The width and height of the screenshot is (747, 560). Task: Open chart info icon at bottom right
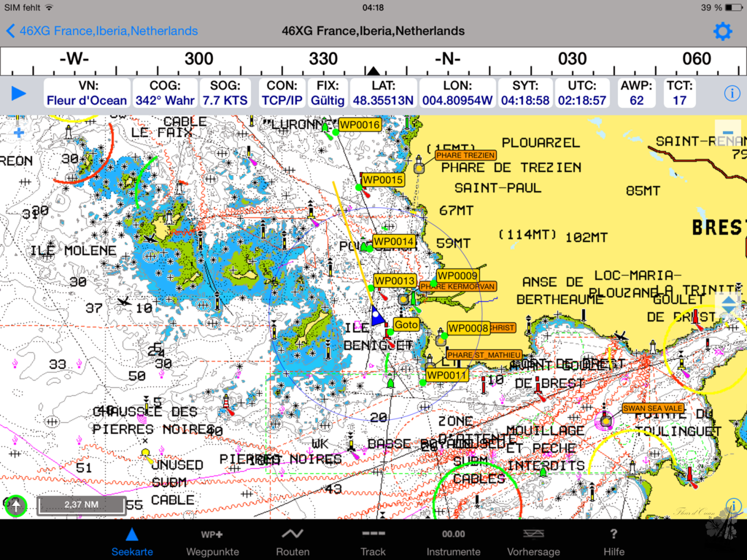click(734, 505)
